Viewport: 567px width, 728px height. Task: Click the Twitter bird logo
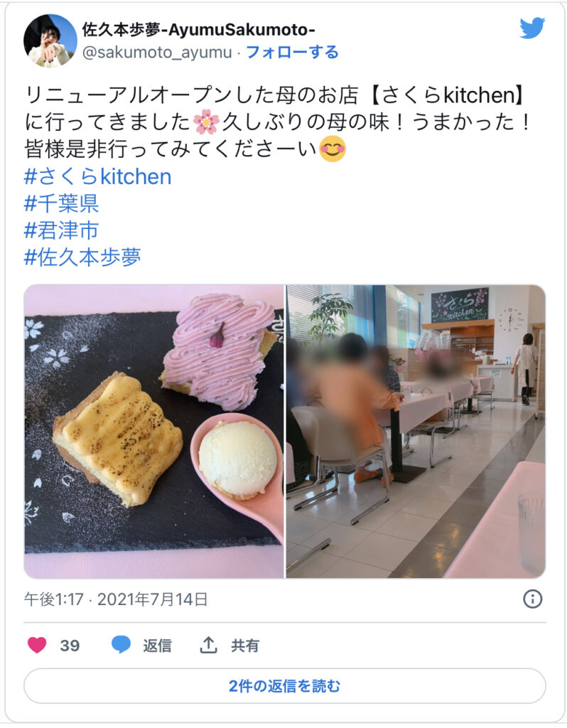[x=532, y=28]
